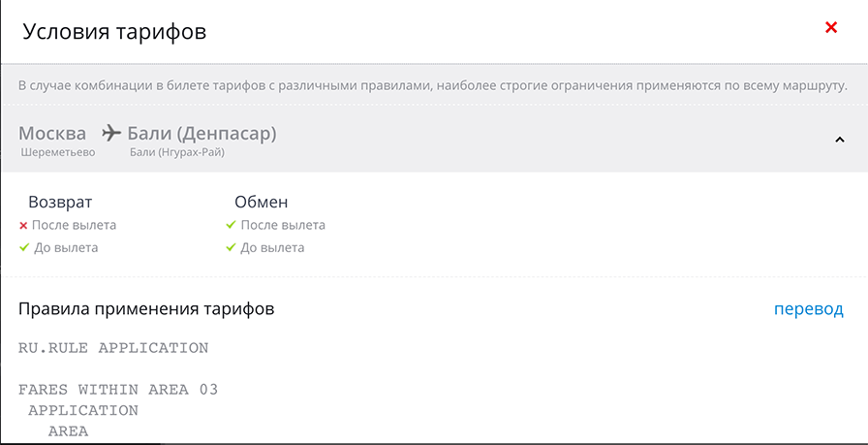The image size is (868, 445).
Task: Click the Шереметьево airport sublabel
Action: click(58, 152)
